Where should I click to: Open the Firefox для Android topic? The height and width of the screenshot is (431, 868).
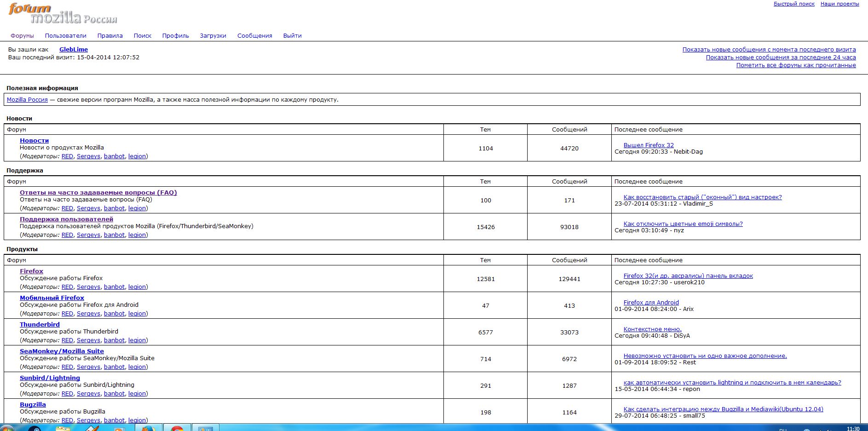651,302
